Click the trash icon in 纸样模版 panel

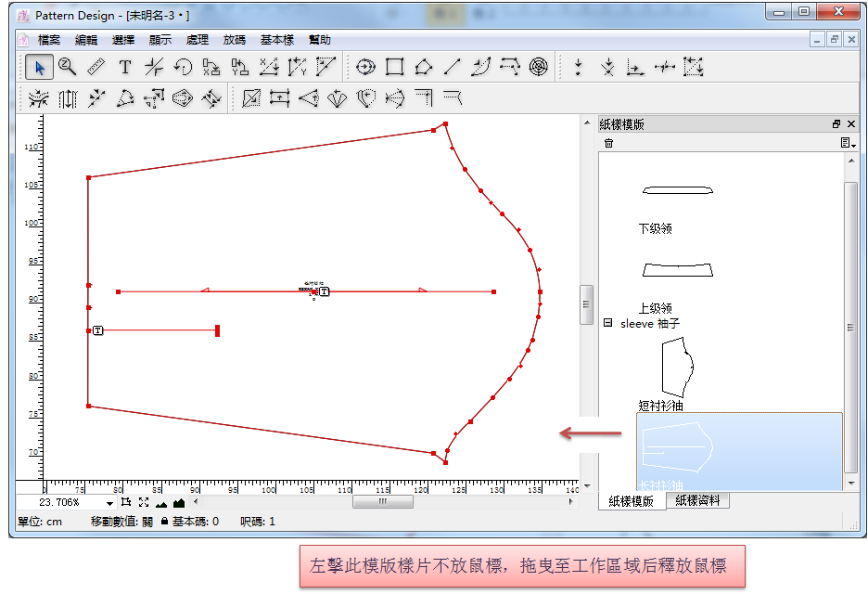coord(608,143)
